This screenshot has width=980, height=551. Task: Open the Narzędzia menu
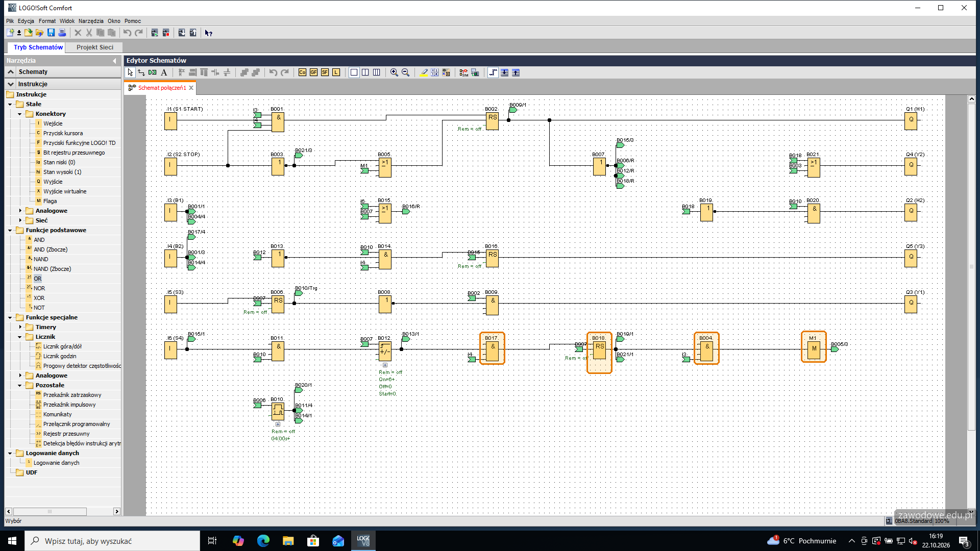[91, 21]
